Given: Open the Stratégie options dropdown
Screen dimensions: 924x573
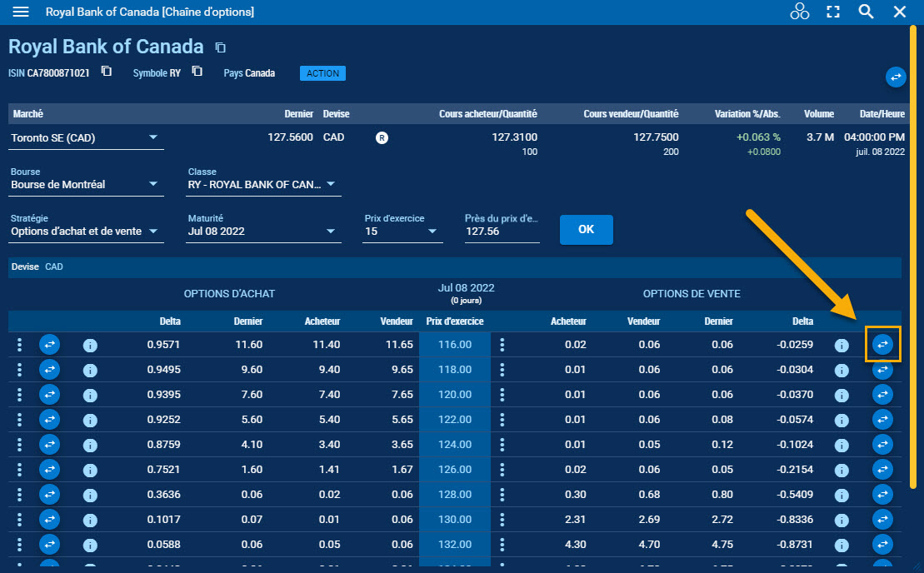Looking at the screenshot, I should click(153, 231).
